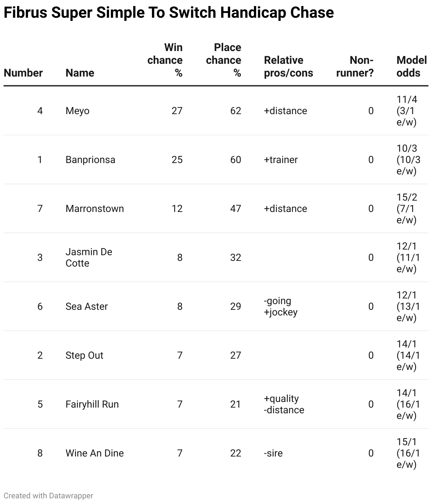Select the "-sire" note for Wine An Dine
Image resolution: width=432 pixels, height=504 pixels.
[x=273, y=453]
